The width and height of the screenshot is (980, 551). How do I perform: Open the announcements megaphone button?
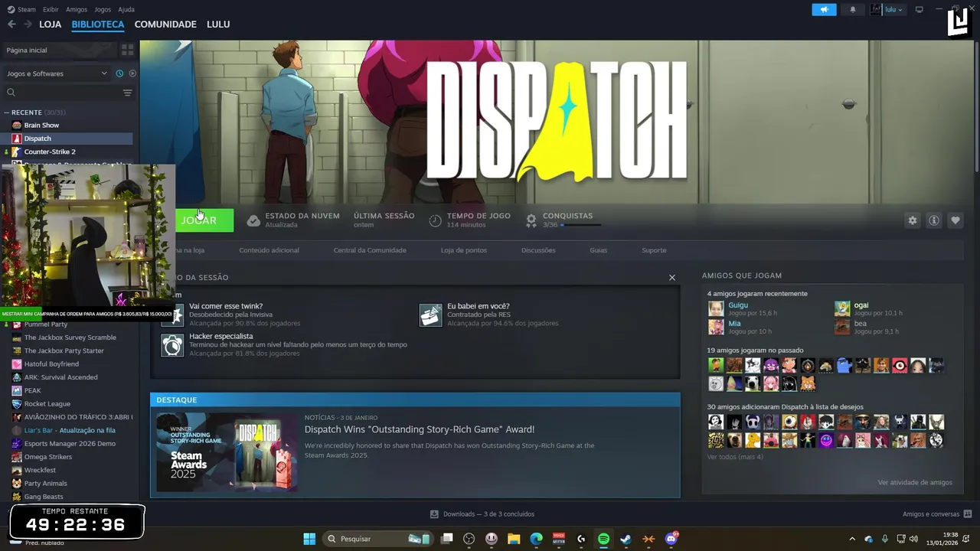[x=824, y=9]
